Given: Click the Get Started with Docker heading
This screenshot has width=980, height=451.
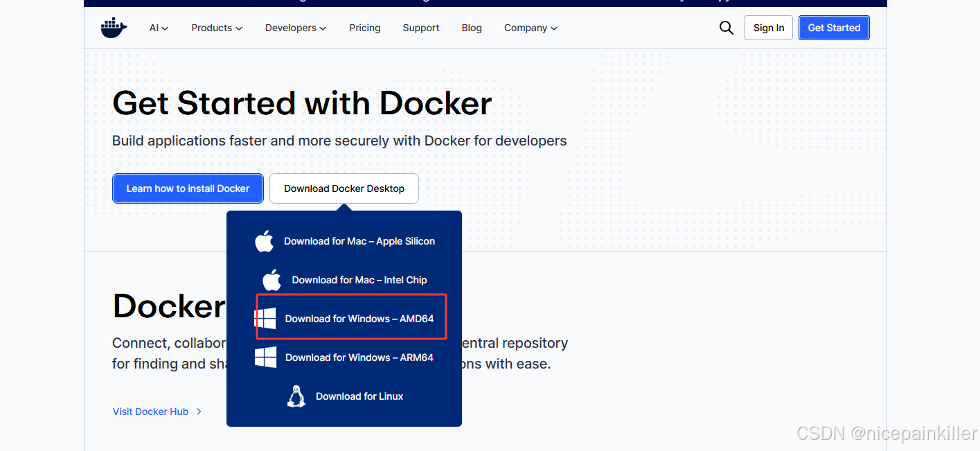Looking at the screenshot, I should point(302,103).
